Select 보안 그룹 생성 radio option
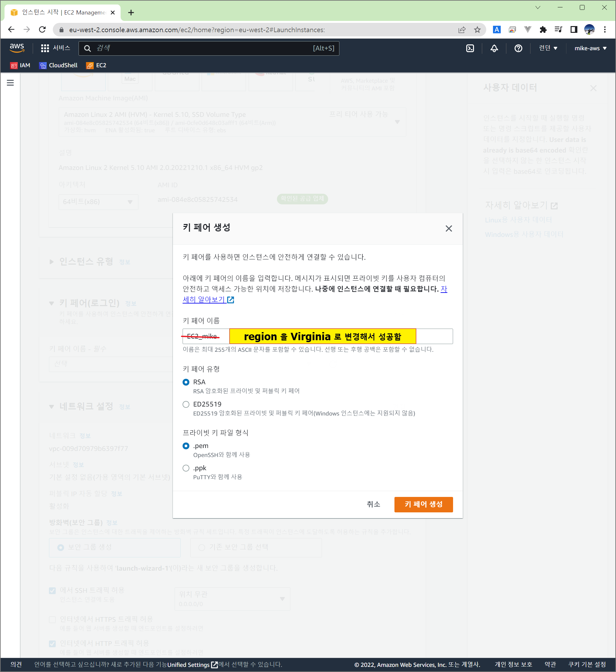 (60, 548)
